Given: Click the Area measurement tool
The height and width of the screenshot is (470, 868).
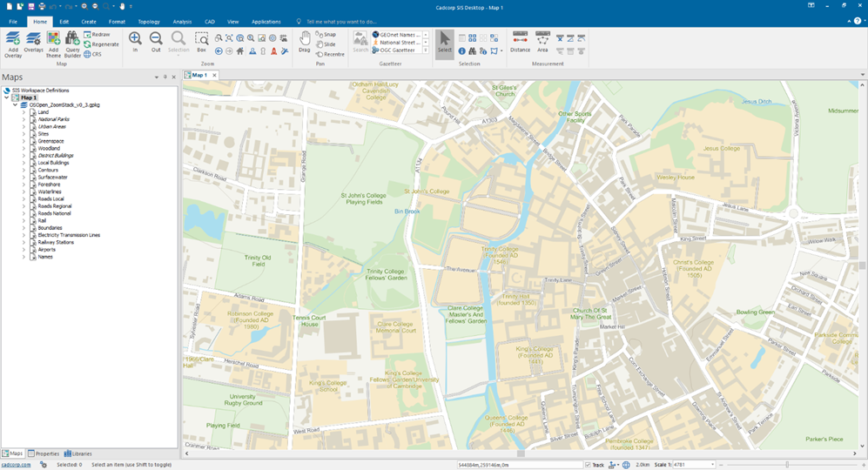Looking at the screenshot, I should [542, 42].
